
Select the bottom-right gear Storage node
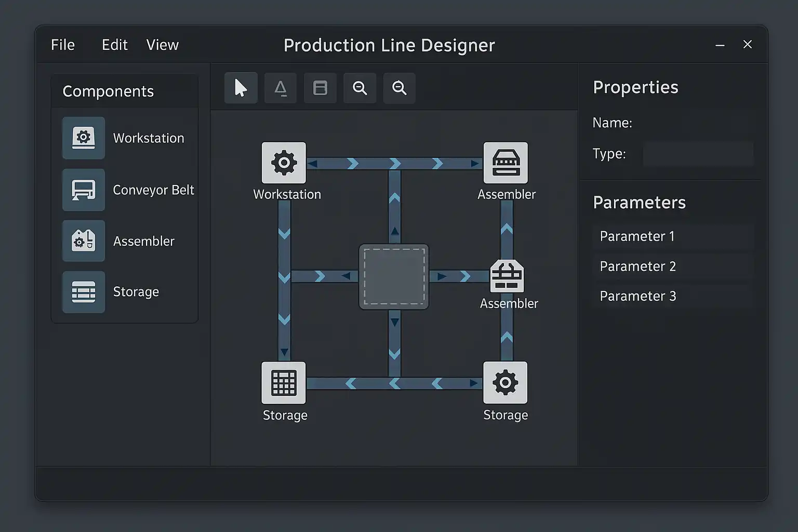coord(505,383)
